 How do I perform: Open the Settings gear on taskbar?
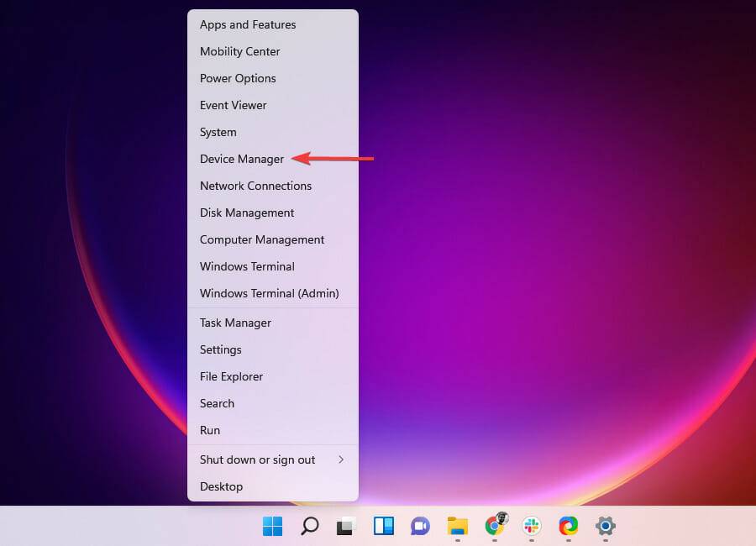point(606,526)
